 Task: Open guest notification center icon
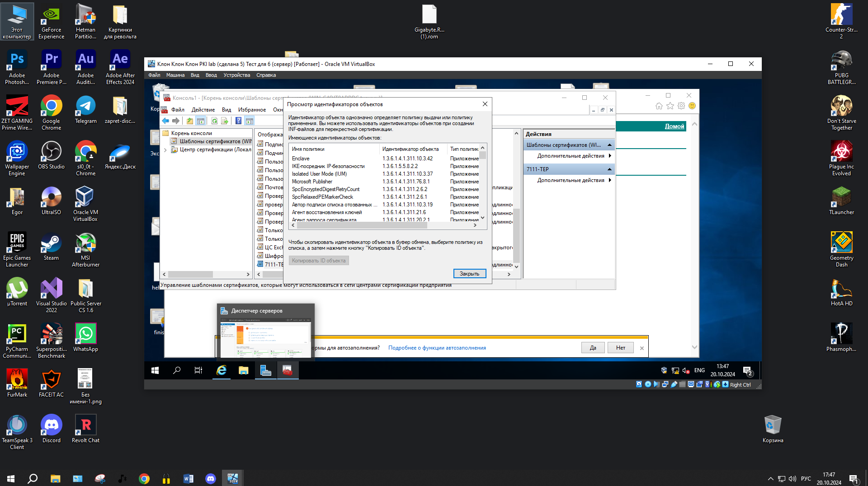(748, 371)
